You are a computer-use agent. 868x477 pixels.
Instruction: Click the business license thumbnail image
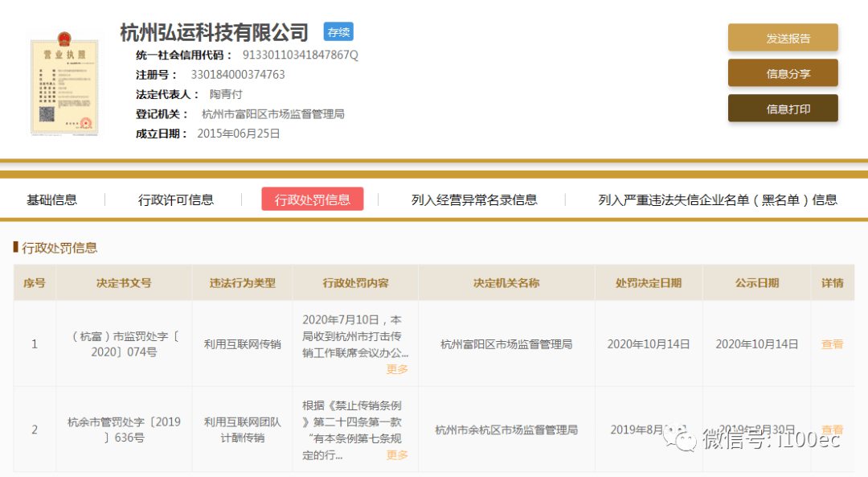pos(65,83)
